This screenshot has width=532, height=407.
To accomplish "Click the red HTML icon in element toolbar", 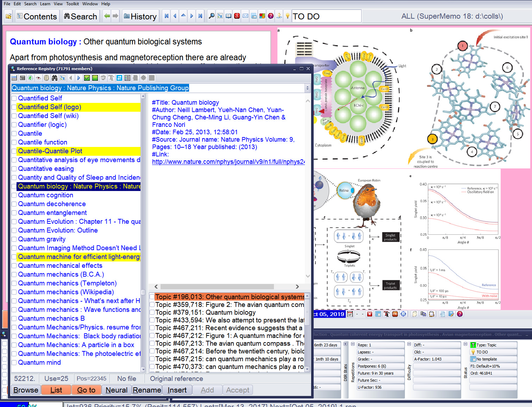I will coord(395,314).
